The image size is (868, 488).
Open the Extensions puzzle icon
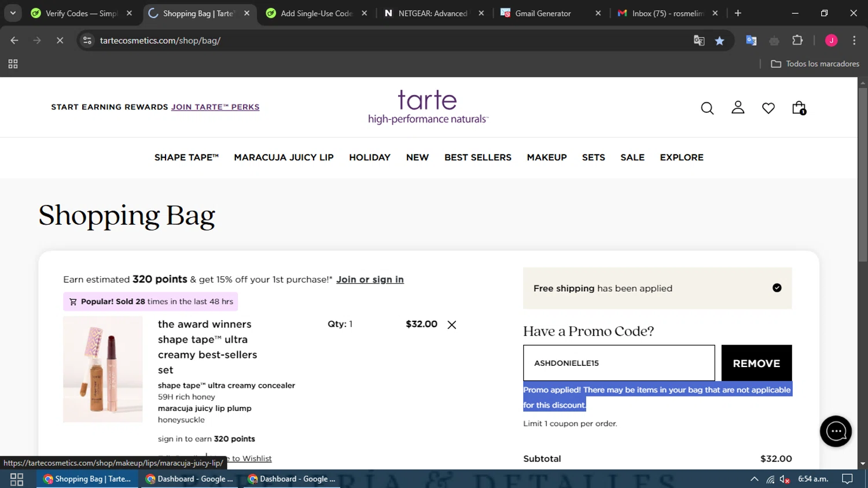click(797, 41)
